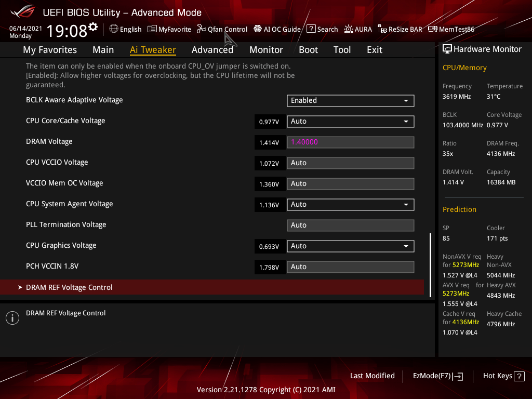Launch MemTest86 icon
The width and height of the screenshot is (532, 399).
[x=433, y=29]
